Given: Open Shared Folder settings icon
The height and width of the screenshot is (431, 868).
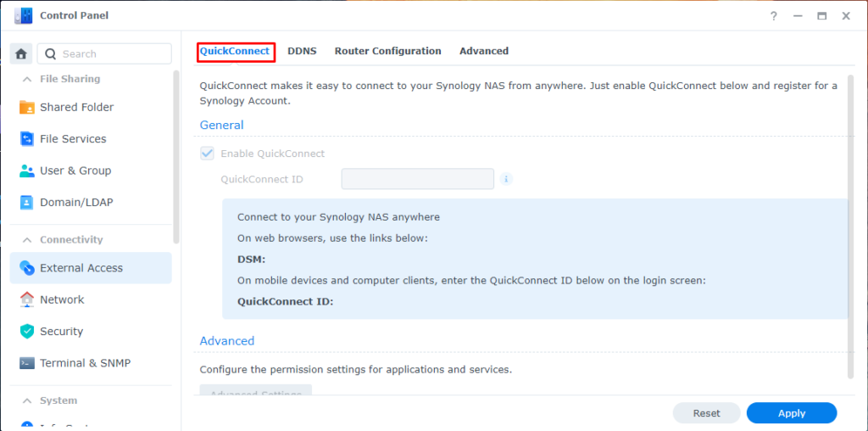Looking at the screenshot, I should pyautogui.click(x=26, y=108).
